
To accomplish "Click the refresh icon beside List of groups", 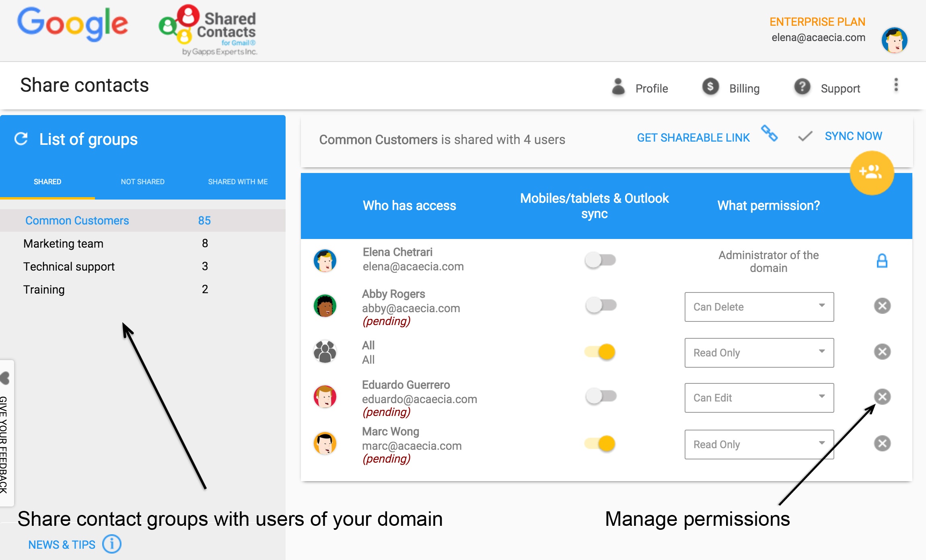I will [x=21, y=139].
